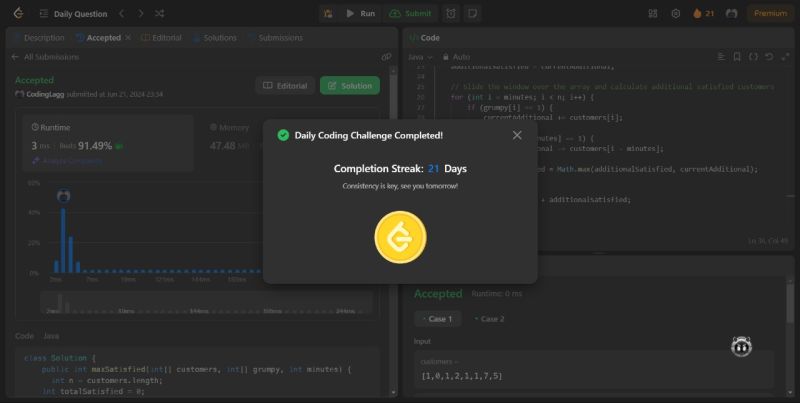Image resolution: width=800 pixels, height=403 pixels.
Task: Close the Accepted tab
Action: [x=128, y=38]
